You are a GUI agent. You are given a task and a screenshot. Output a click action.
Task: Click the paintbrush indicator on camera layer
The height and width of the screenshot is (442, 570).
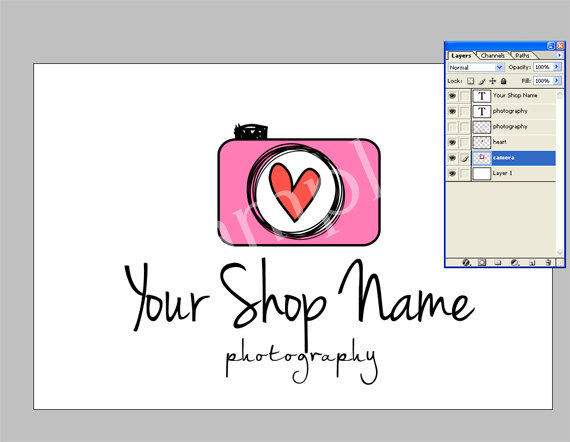click(465, 158)
